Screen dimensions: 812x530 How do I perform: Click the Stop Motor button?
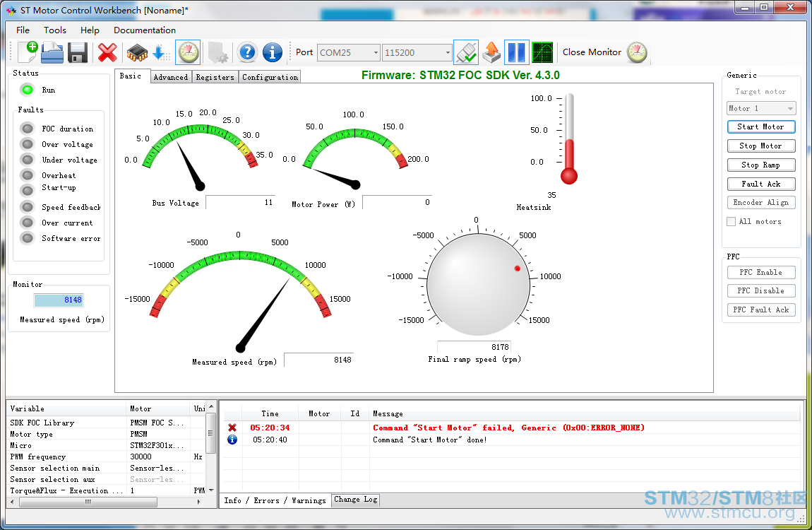tap(760, 146)
